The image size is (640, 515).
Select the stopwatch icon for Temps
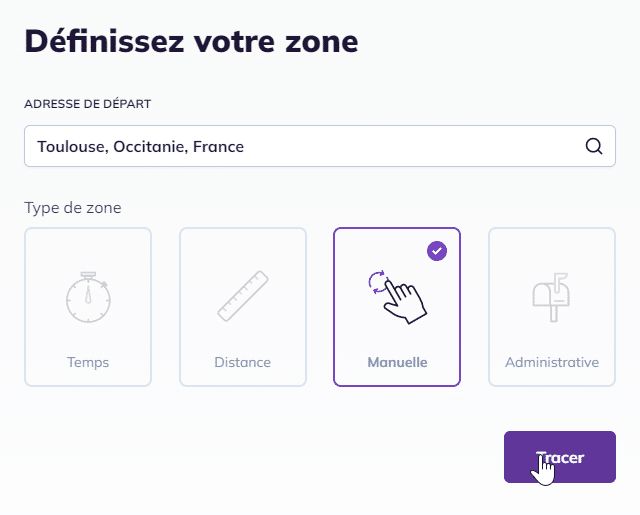pos(88,297)
